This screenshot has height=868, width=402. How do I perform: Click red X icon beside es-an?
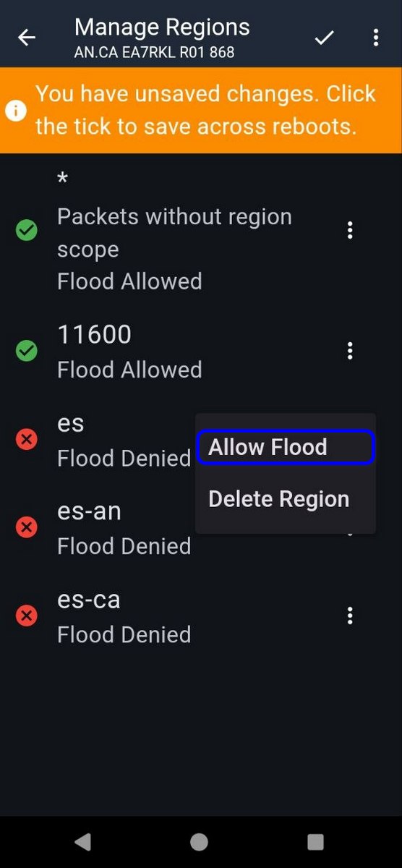tap(27, 527)
